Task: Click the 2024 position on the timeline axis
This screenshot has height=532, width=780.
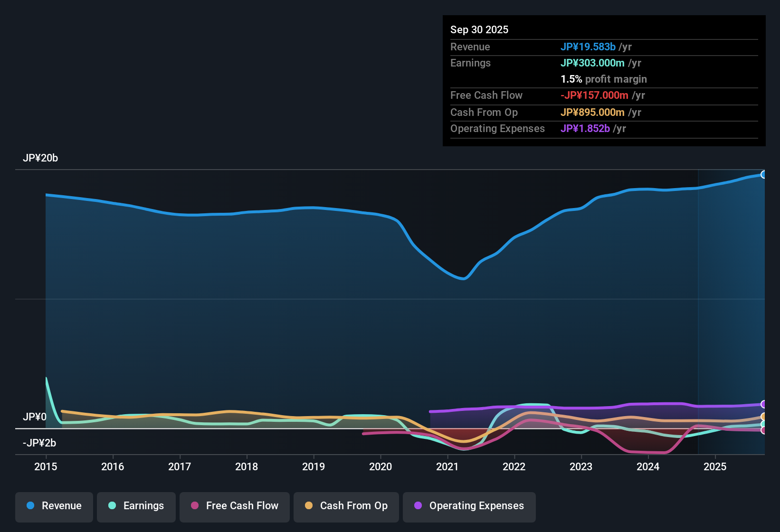Action: click(x=648, y=467)
